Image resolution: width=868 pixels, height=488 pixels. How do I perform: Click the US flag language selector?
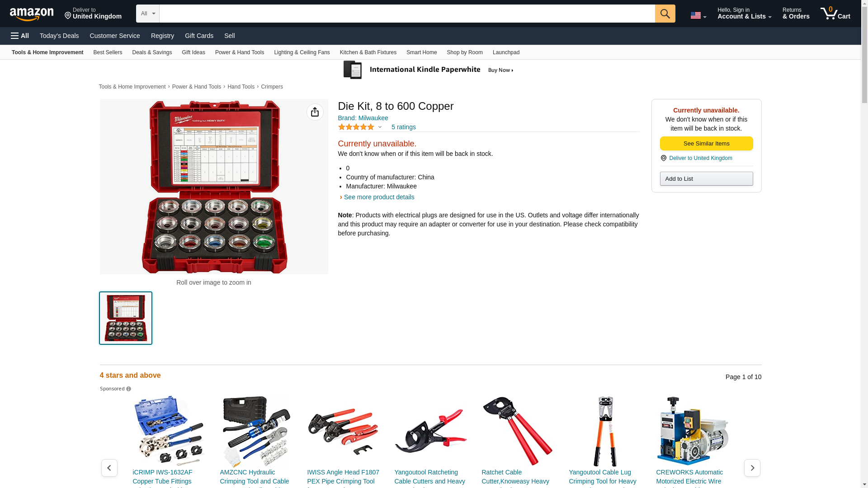[698, 15]
